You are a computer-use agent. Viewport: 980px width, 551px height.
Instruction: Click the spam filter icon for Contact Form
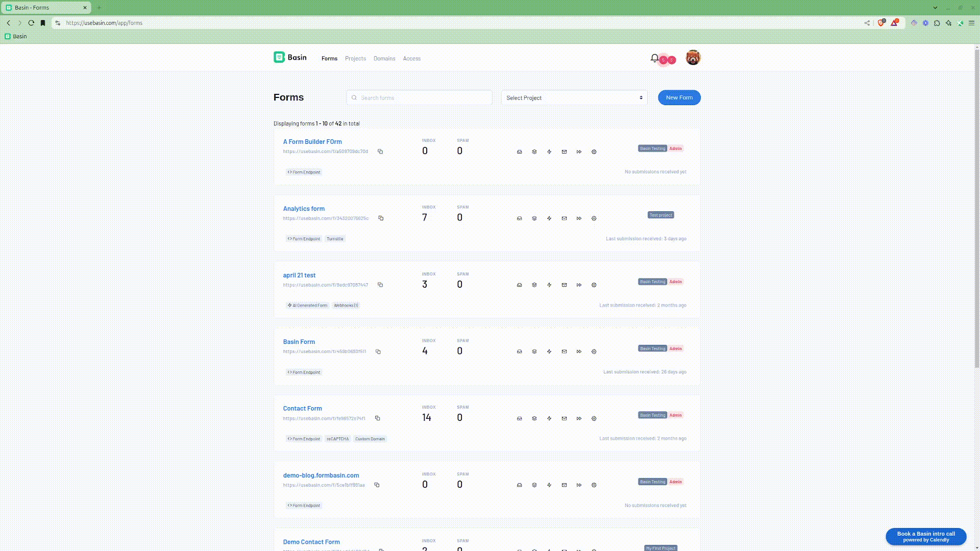tap(534, 418)
